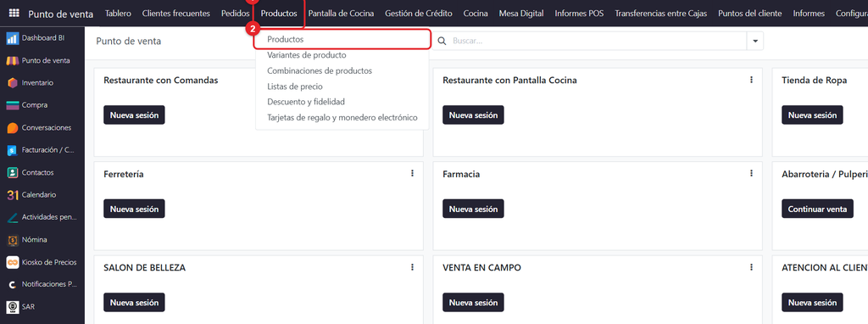868x324 pixels.
Task: Click the Punto de venta sidebar icon
Action: click(13, 60)
